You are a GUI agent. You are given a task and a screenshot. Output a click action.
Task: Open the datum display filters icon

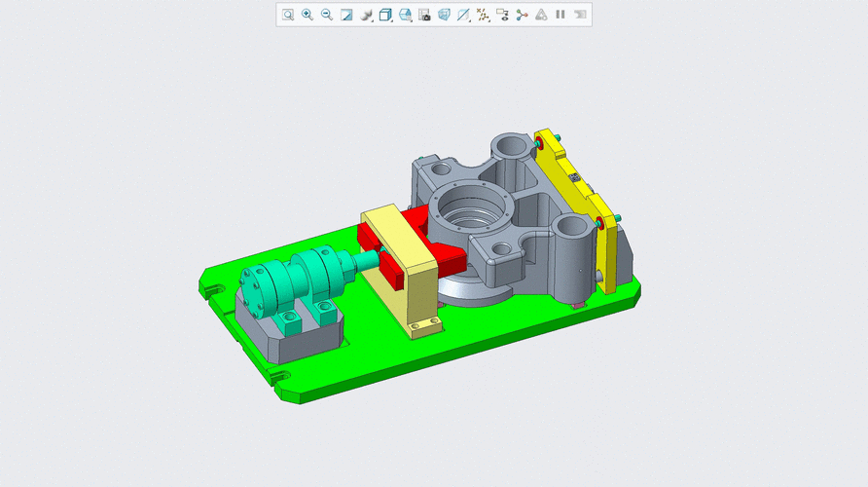[x=484, y=15]
